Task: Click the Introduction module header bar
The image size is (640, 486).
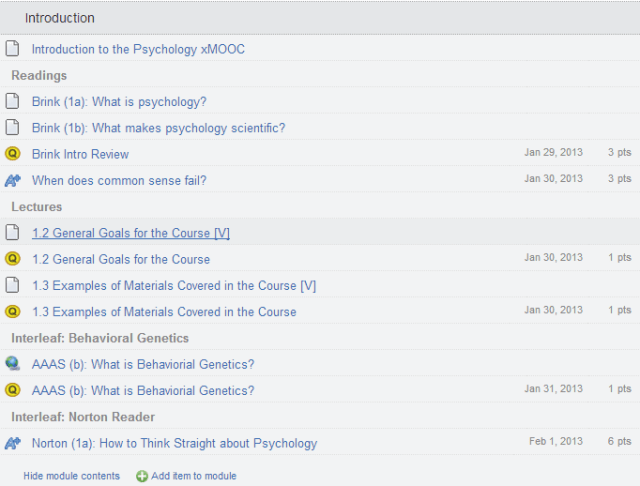Action: pyautogui.click(x=320, y=18)
